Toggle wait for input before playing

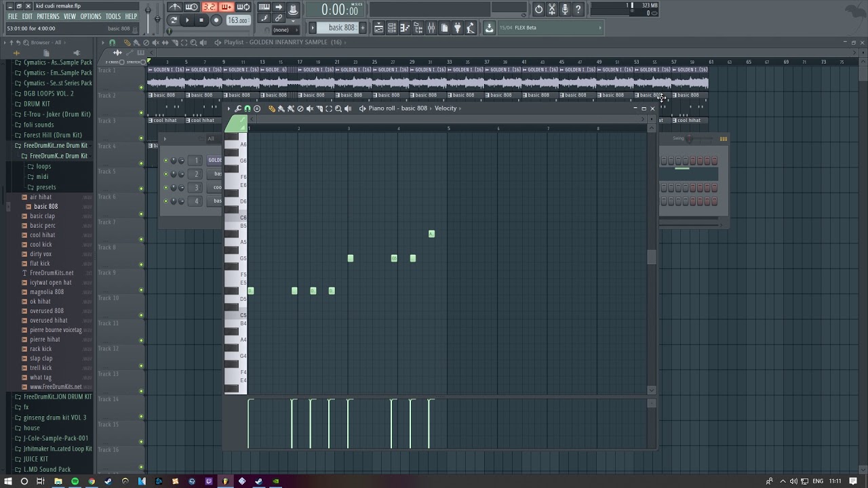click(x=193, y=7)
